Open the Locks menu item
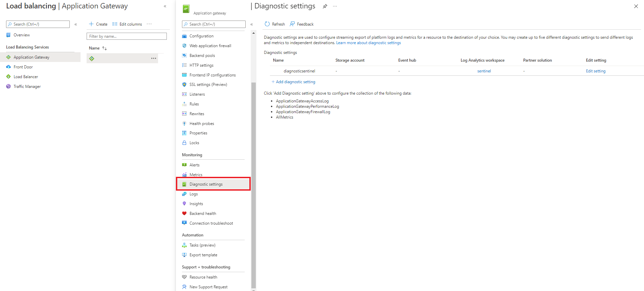 [x=194, y=143]
